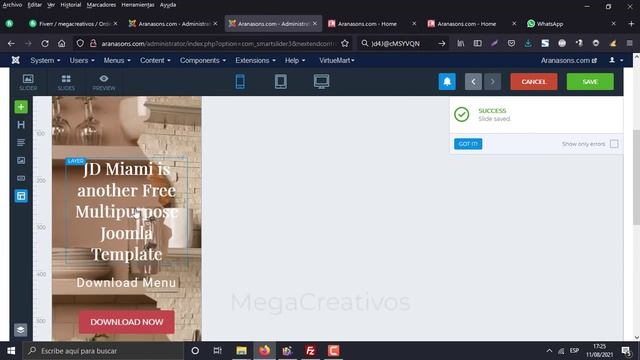Toggle Show only errors checkbox
The height and width of the screenshot is (360, 640).
click(x=614, y=144)
